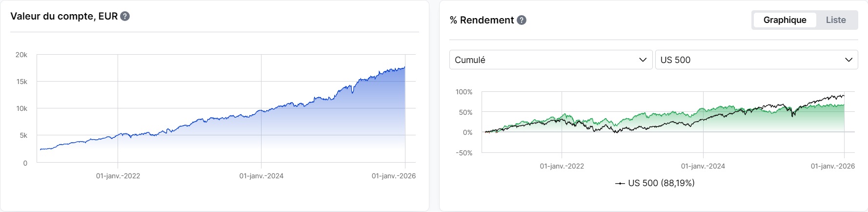868x212 pixels.
Task: Click 01-janv.-2024 label on the return chart
Action: [x=703, y=166]
